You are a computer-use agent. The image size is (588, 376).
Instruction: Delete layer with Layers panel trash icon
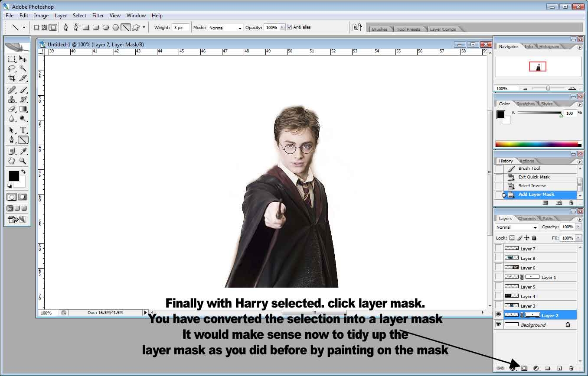pyautogui.click(x=571, y=368)
